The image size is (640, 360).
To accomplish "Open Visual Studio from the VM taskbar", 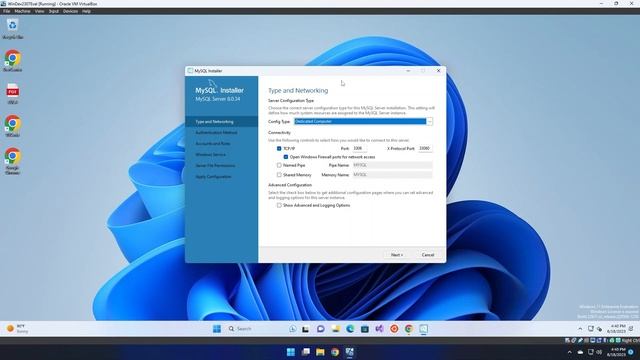I will click(x=379, y=329).
